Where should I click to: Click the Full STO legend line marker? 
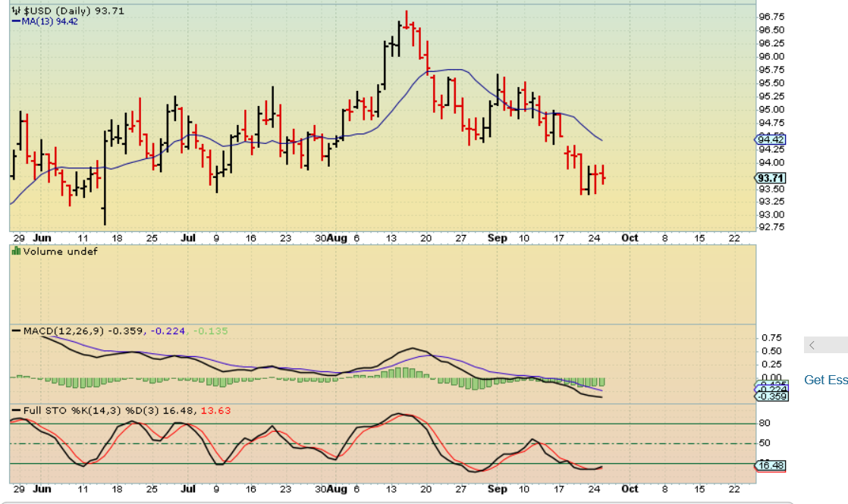pyautogui.click(x=16, y=411)
